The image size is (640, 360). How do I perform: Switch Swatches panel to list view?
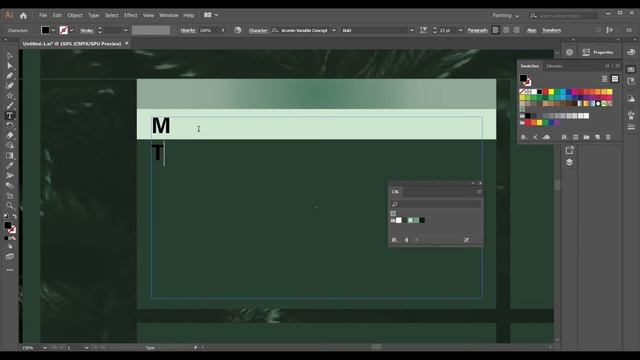[604, 79]
